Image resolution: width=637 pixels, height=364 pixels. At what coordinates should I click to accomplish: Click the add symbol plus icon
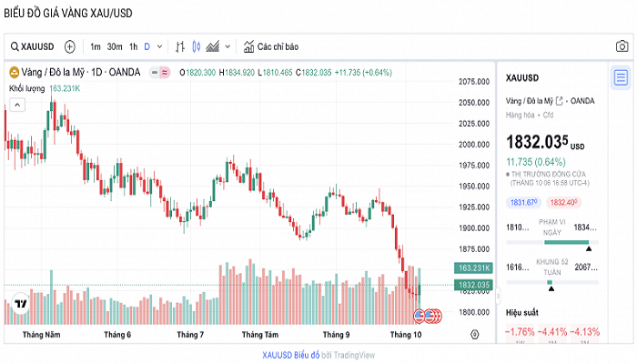[70, 46]
